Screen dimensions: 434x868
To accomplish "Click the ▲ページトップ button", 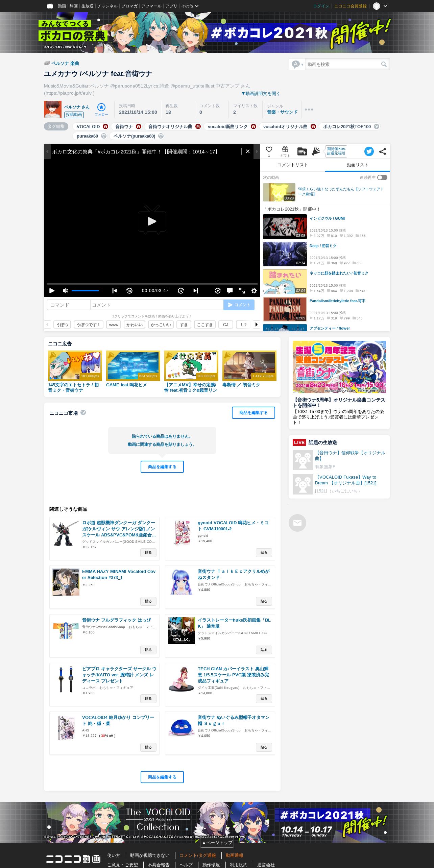I will point(217,842).
